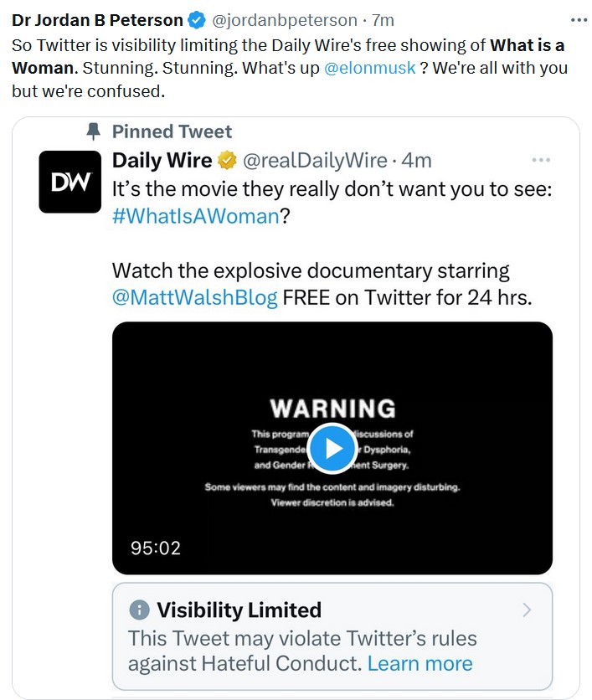Click the 95:02 video duration label
The height and width of the screenshot is (700, 592).
(x=156, y=548)
